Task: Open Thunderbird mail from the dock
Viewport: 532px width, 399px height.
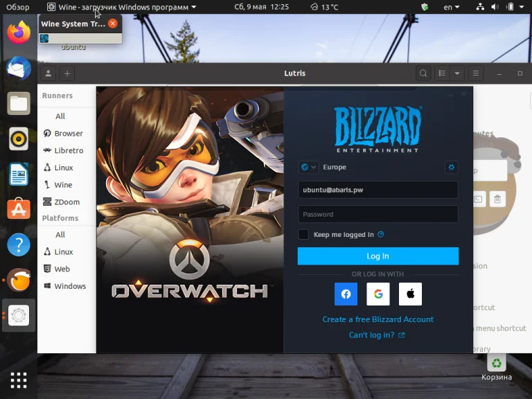Action: (x=19, y=68)
